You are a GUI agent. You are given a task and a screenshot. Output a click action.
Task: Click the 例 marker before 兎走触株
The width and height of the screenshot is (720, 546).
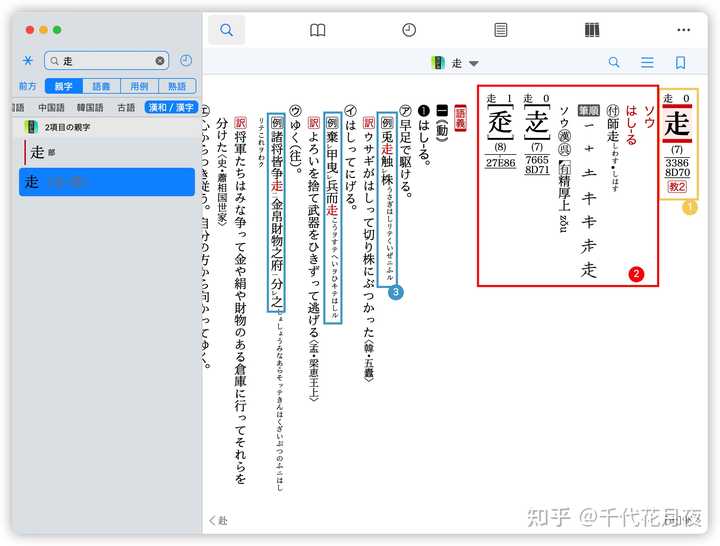tap(387, 123)
